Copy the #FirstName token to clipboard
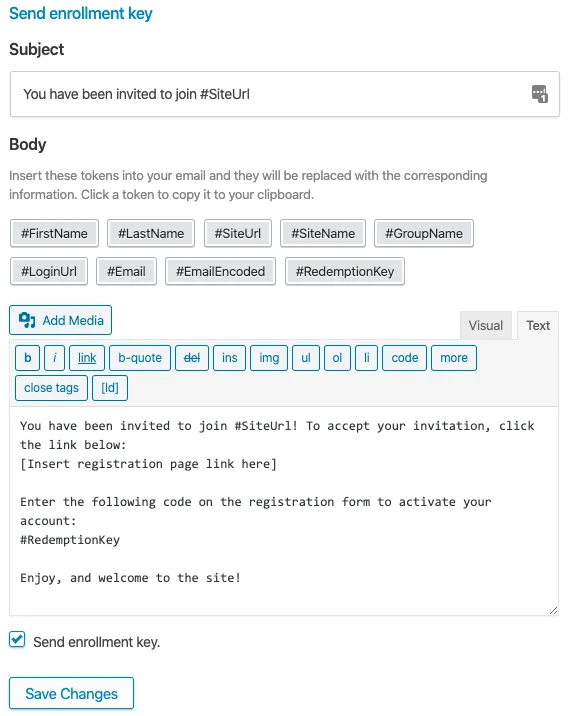The height and width of the screenshot is (716, 574). (54, 233)
